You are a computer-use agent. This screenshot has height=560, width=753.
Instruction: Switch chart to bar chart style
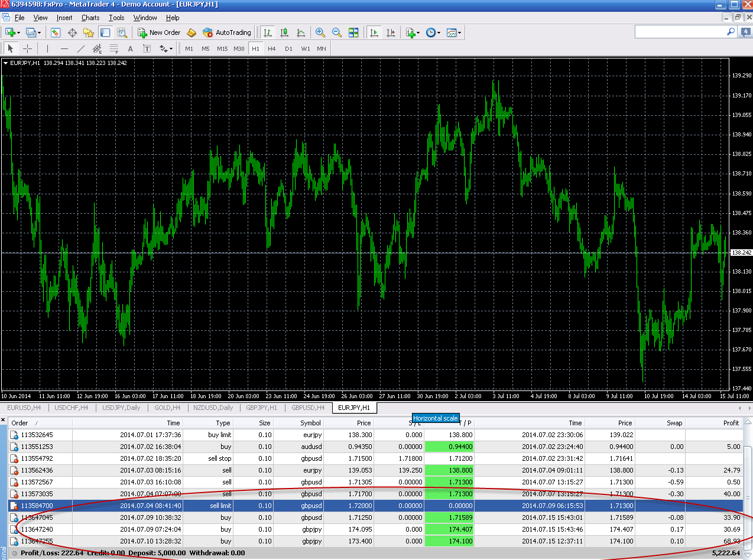click(268, 32)
